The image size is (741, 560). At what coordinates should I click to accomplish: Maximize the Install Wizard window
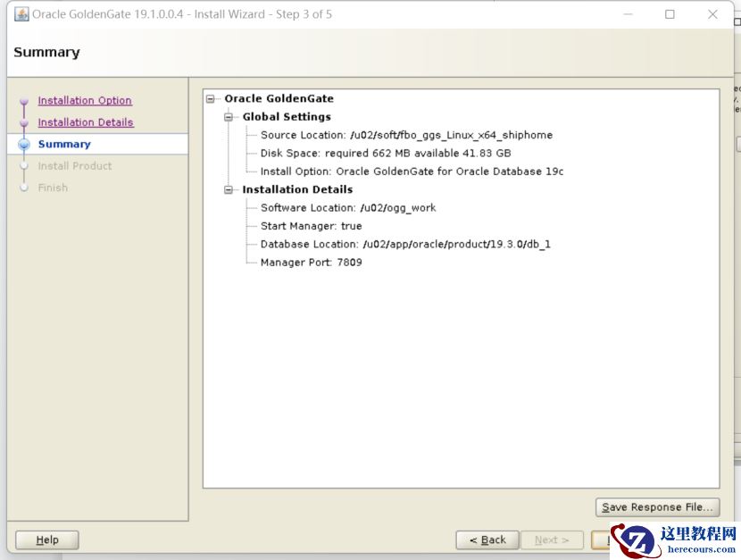670,14
